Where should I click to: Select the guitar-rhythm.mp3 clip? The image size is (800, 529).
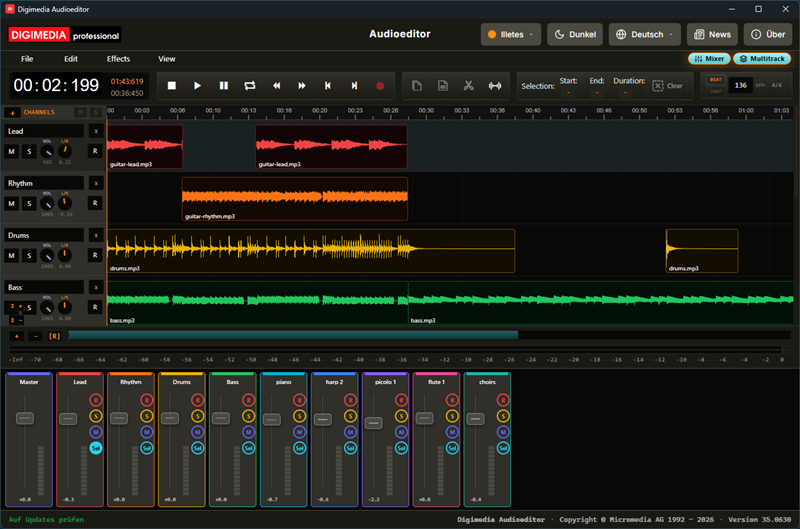tap(295, 199)
